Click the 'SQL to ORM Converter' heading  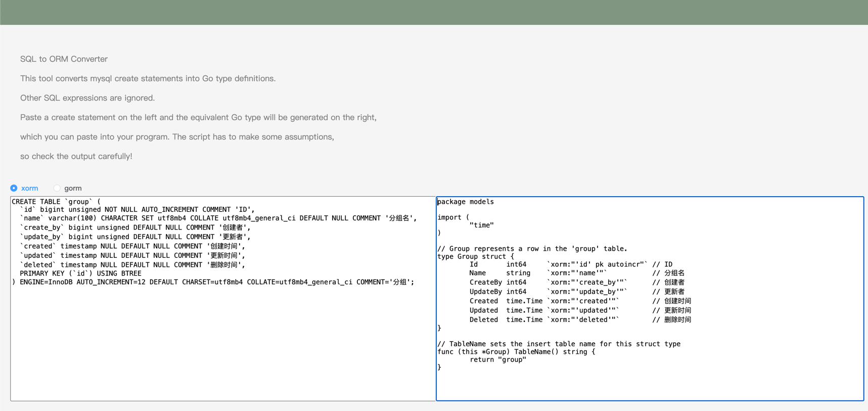(x=64, y=59)
